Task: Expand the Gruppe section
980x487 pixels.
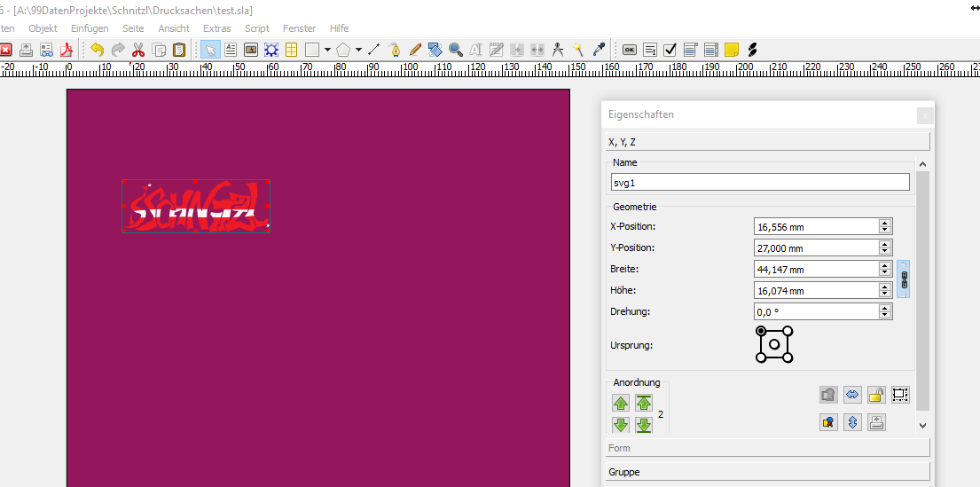Action: 768,472
